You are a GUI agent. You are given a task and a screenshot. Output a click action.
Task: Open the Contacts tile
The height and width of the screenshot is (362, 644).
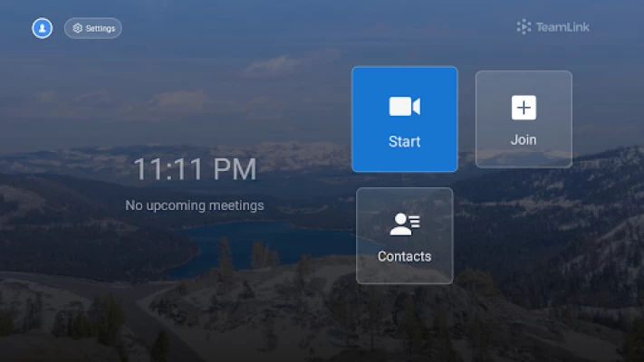[x=404, y=235]
